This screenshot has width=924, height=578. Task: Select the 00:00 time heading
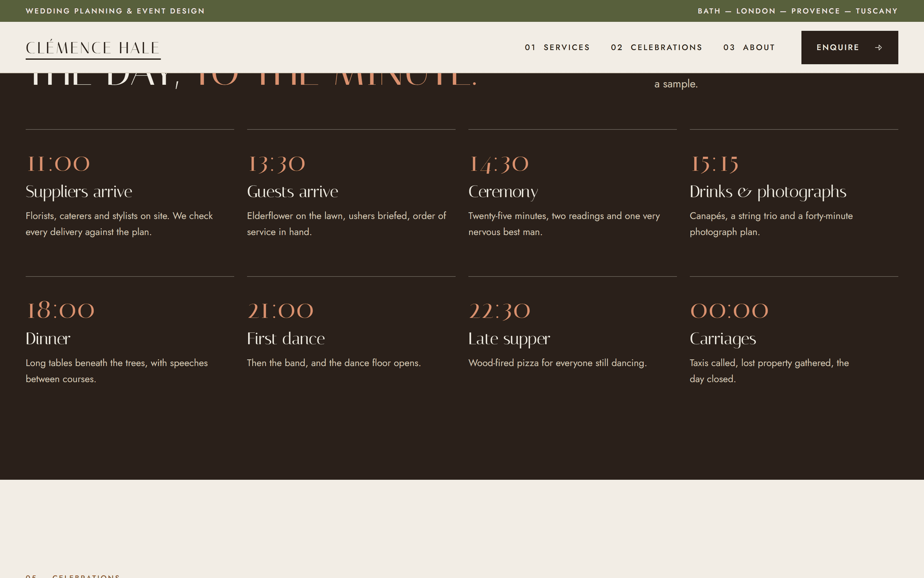(729, 311)
